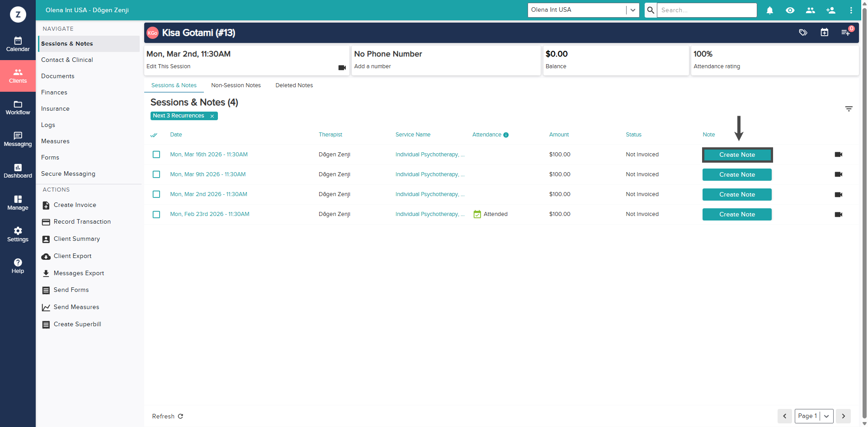Image resolution: width=868 pixels, height=427 pixels.
Task: Switch to Deleted Notes tab
Action: pyautogui.click(x=294, y=85)
